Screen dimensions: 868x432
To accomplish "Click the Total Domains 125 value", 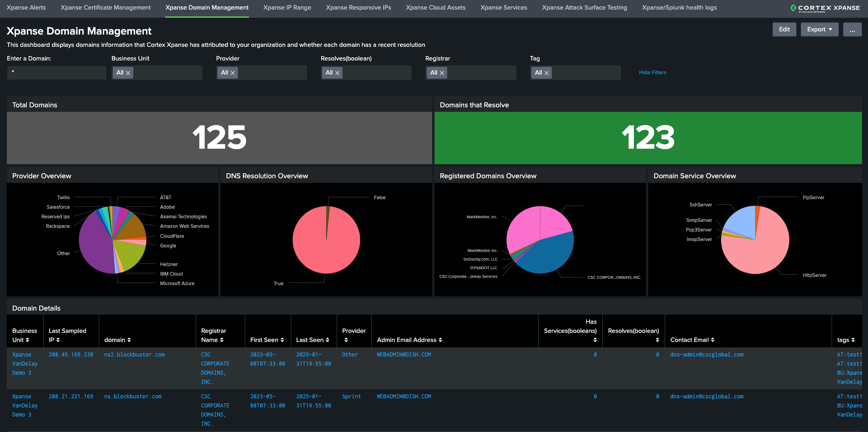I will coord(219,138).
